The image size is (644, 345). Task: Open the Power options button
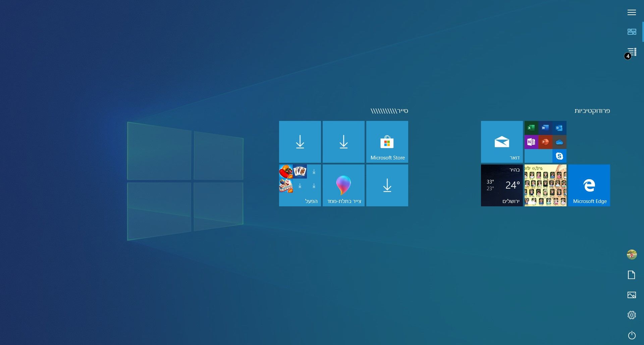632,335
